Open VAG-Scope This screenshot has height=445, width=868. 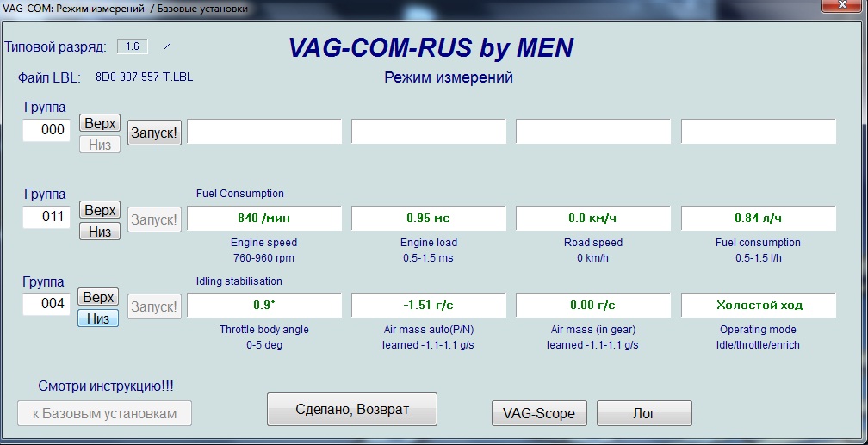pos(539,413)
